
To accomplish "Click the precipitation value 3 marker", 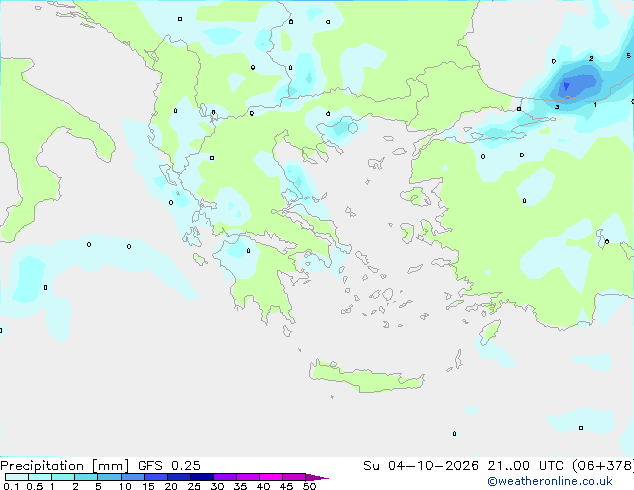I will click(x=557, y=107).
